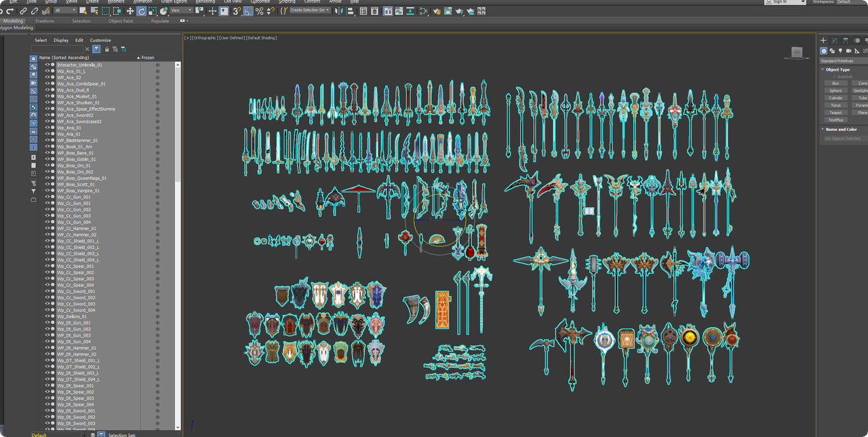Toggle the 3D Snaps icon

[x=237, y=11]
